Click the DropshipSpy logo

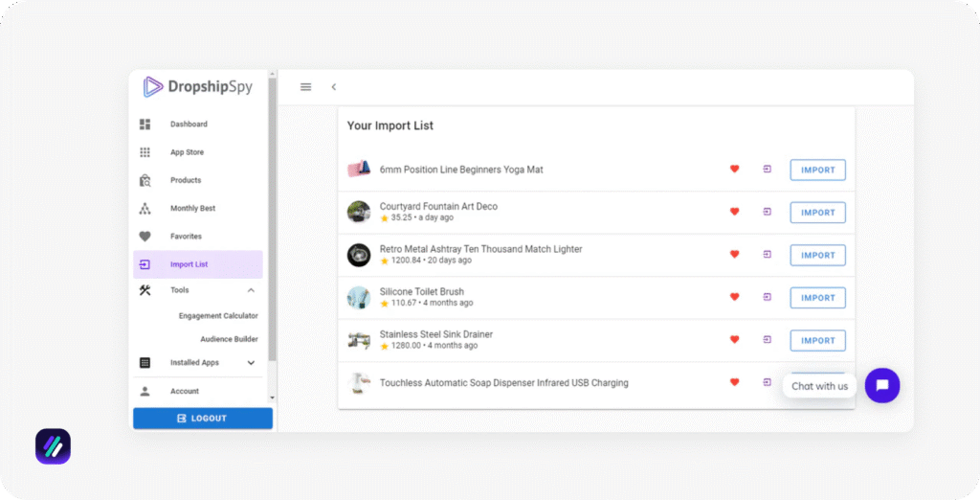(198, 87)
